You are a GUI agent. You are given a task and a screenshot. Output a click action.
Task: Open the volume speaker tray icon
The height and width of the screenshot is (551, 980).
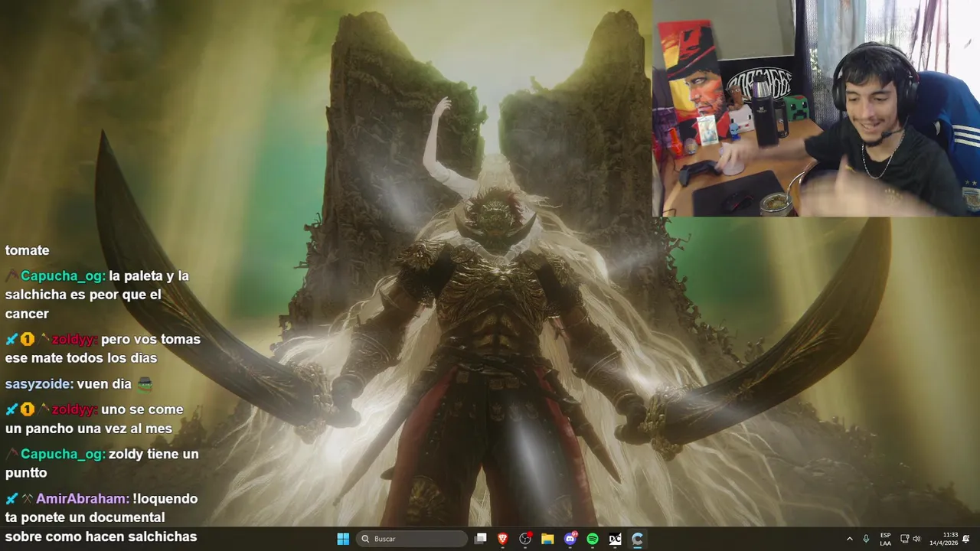pyautogui.click(x=916, y=539)
